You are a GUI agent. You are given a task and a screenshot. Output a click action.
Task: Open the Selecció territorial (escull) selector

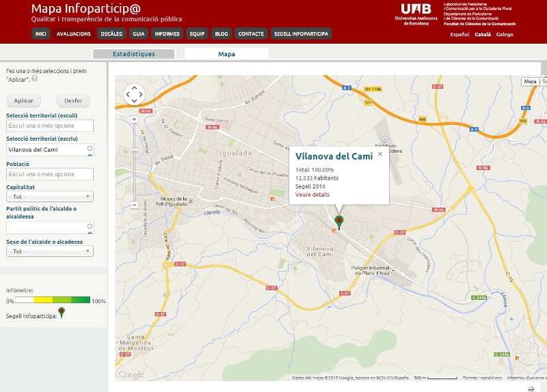[50, 126]
